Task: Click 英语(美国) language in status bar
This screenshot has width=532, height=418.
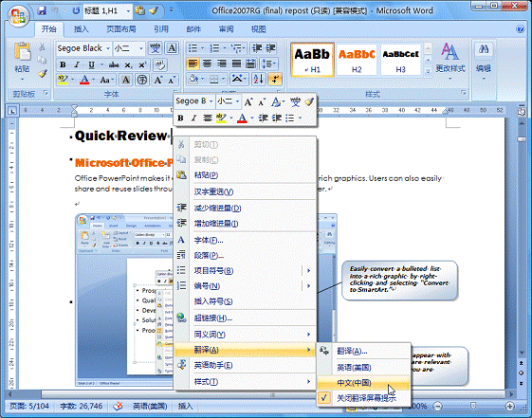Action: coord(150,406)
